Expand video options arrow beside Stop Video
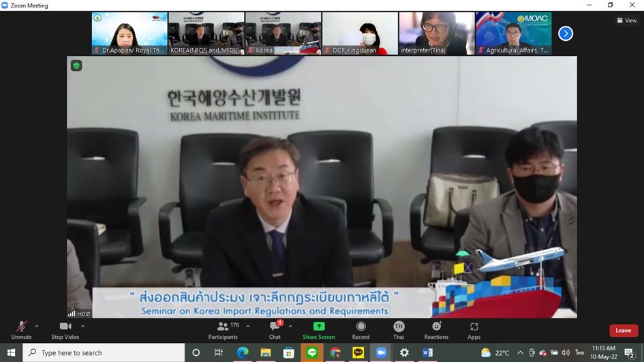The image size is (644, 362). coord(83,326)
